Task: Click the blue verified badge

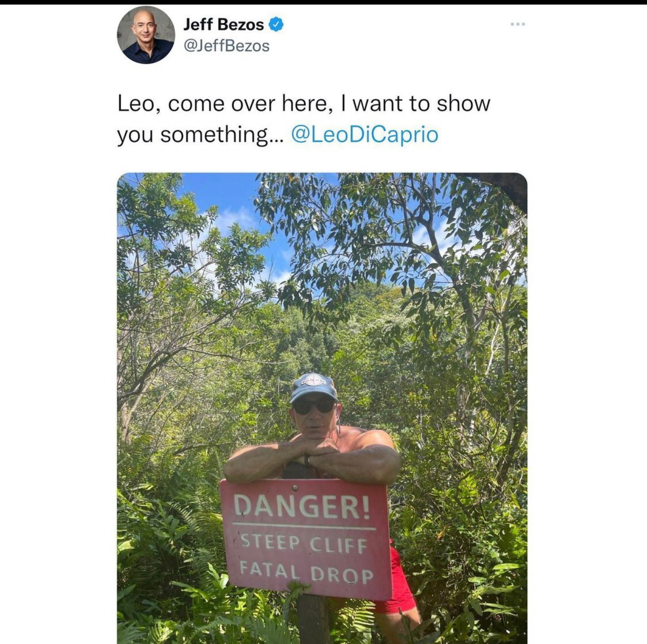Action: coord(276,24)
